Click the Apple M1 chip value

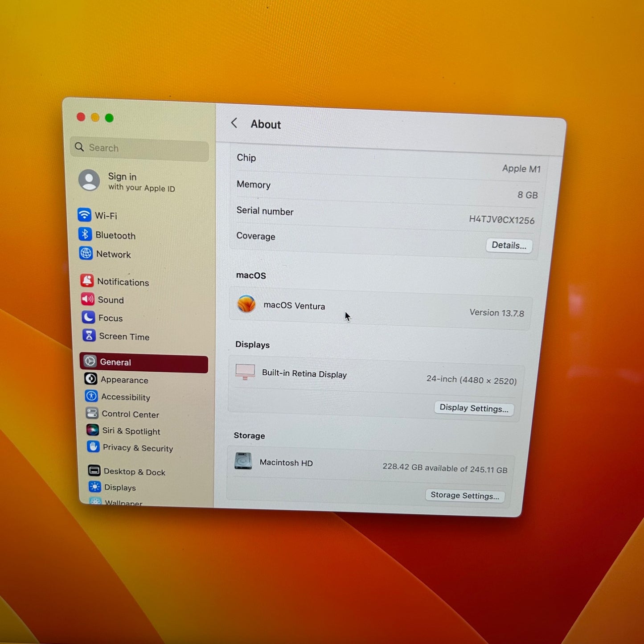(x=521, y=169)
